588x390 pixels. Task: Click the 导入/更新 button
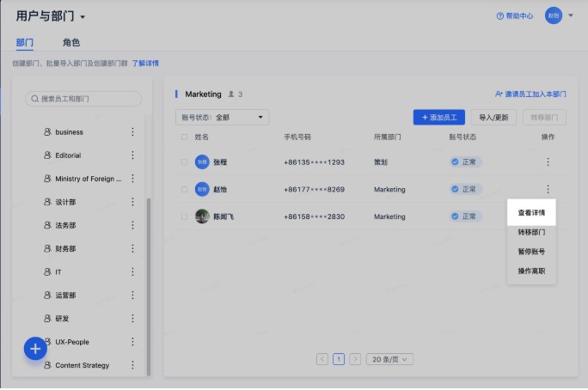coord(493,118)
